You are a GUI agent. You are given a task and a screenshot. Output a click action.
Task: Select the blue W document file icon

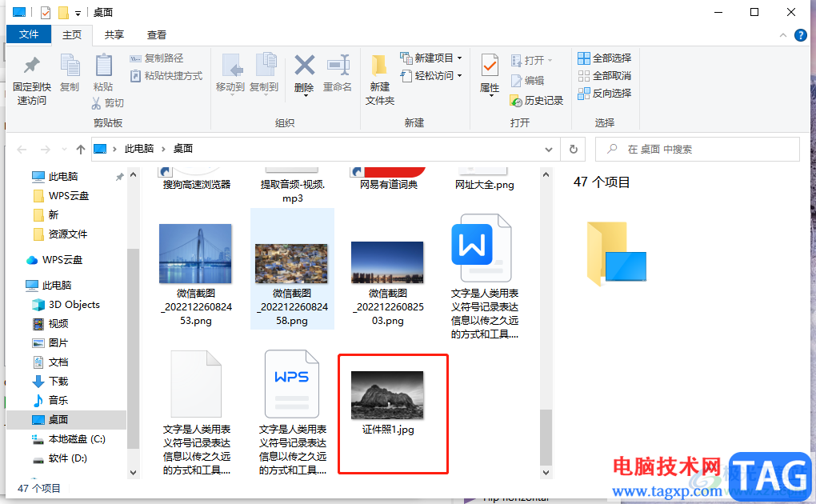pos(482,248)
